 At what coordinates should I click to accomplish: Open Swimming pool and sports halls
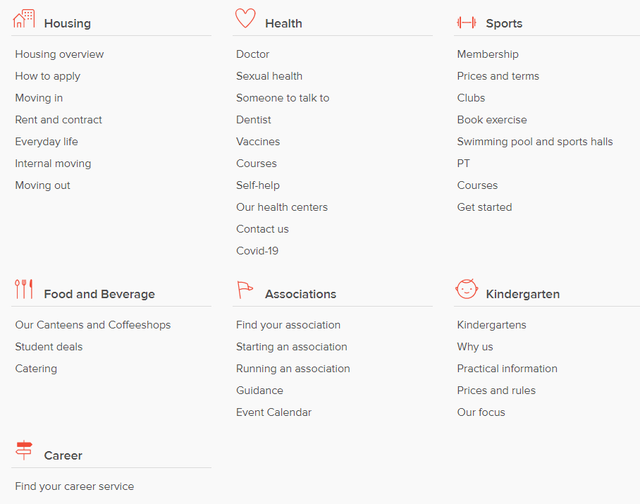tap(535, 142)
